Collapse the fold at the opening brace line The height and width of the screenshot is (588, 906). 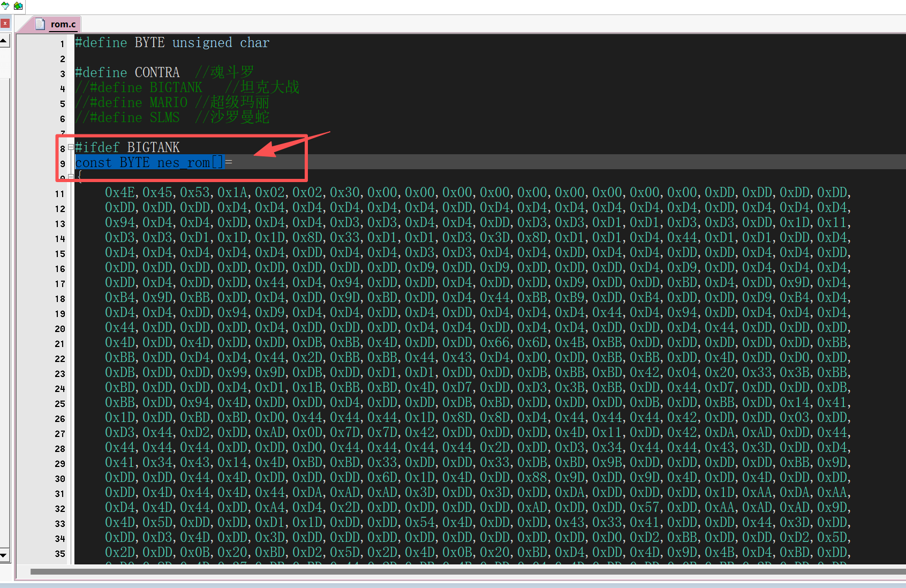(x=70, y=176)
